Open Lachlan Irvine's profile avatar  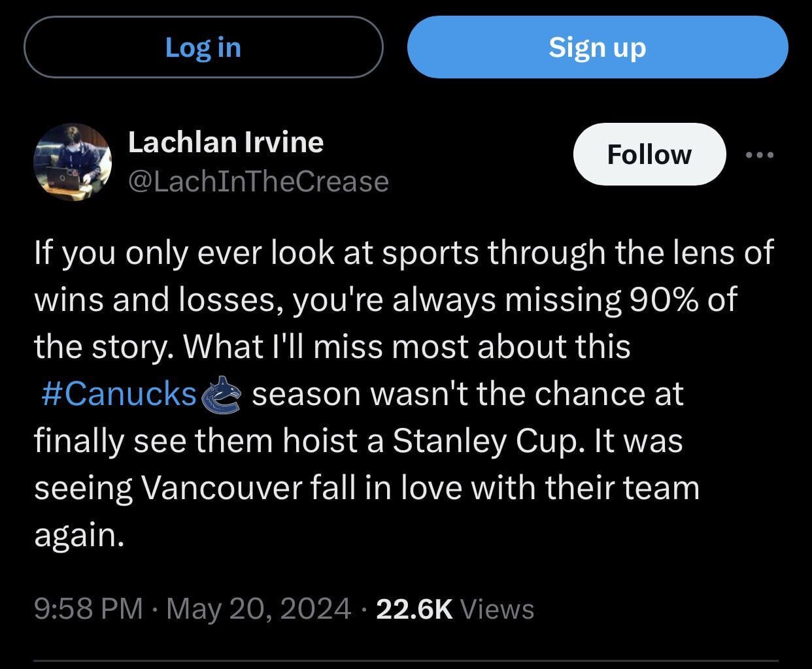[x=73, y=161]
